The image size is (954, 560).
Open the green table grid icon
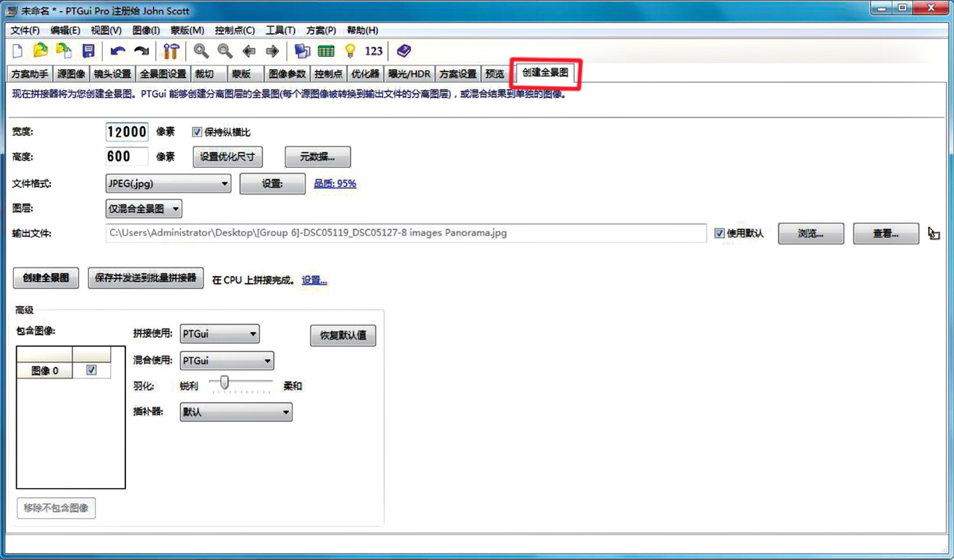326,51
